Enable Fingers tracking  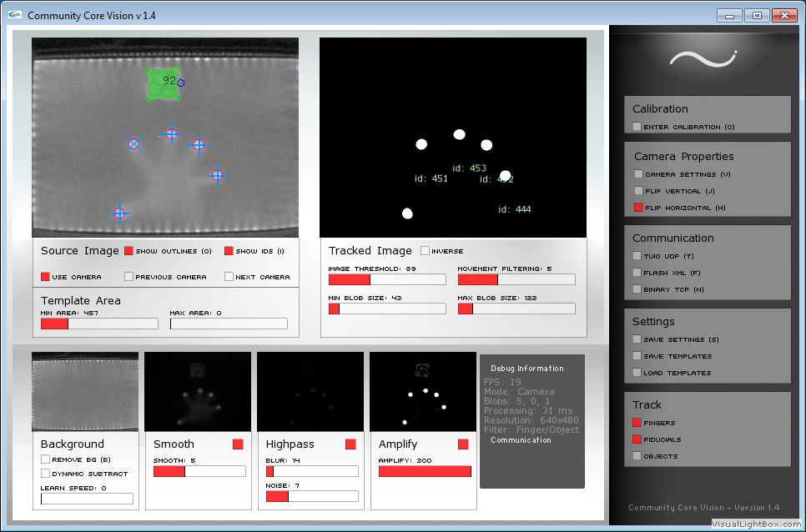point(637,423)
